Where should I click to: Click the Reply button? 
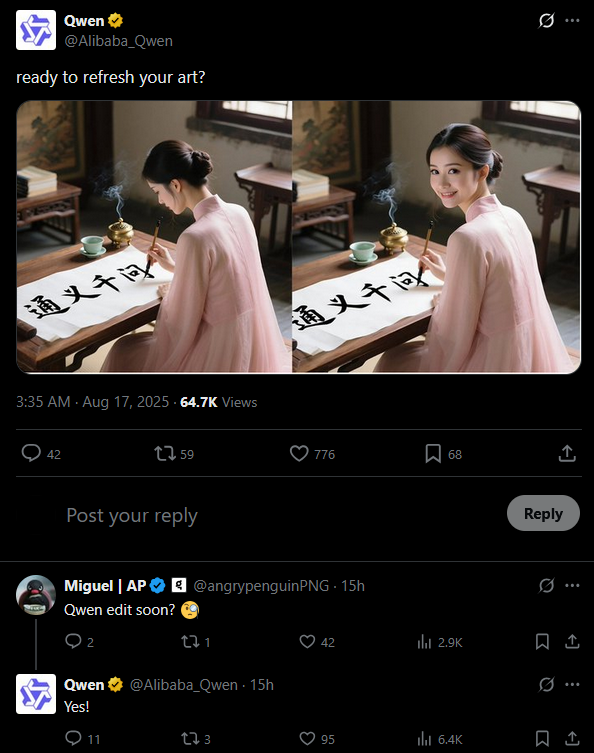pyautogui.click(x=543, y=513)
